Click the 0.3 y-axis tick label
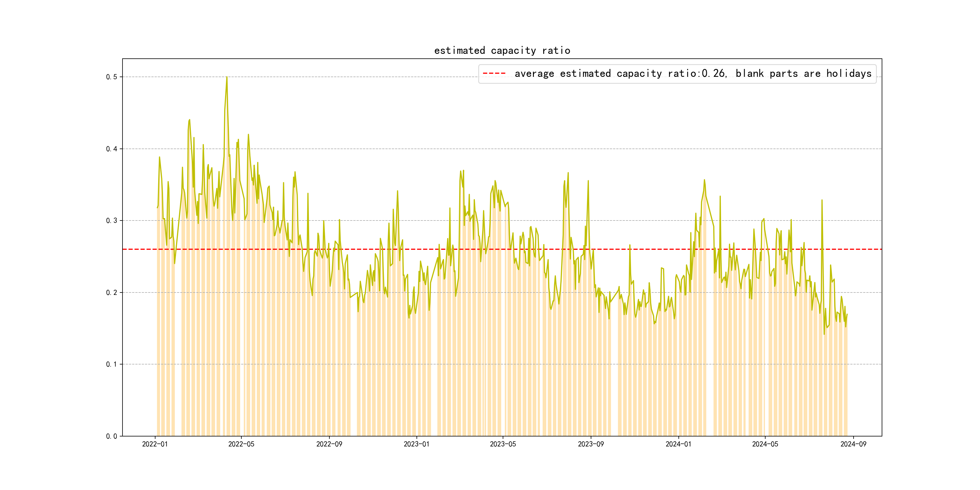The height and width of the screenshot is (490, 980). point(112,221)
